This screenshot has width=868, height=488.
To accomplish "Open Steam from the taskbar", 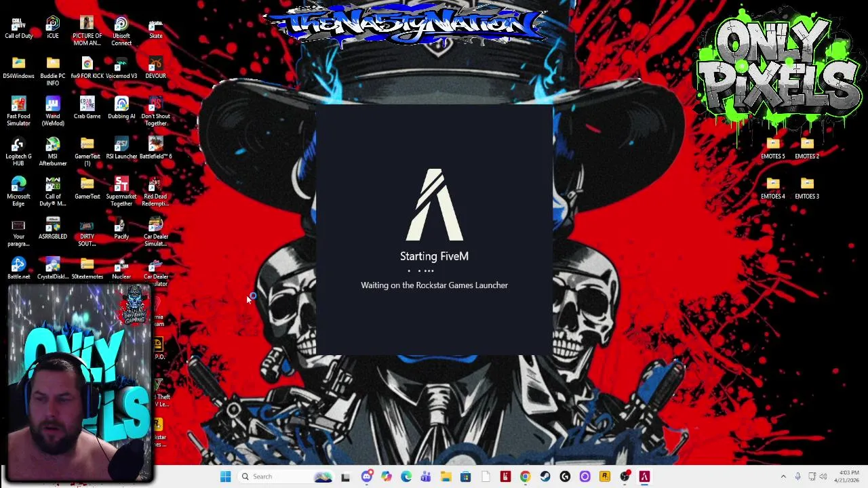I will point(545,476).
